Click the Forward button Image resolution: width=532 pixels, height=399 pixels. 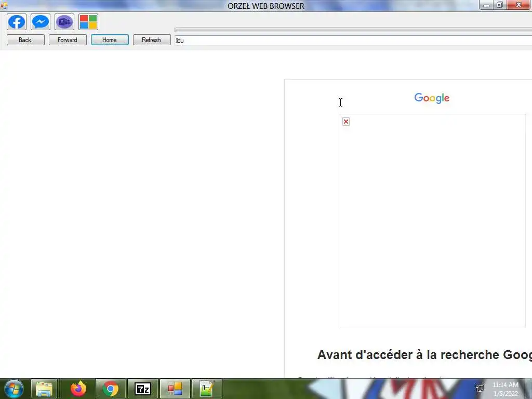(68, 39)
